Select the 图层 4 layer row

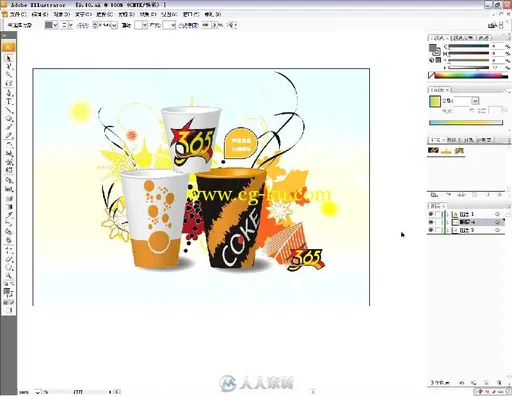tap(466, 222)
